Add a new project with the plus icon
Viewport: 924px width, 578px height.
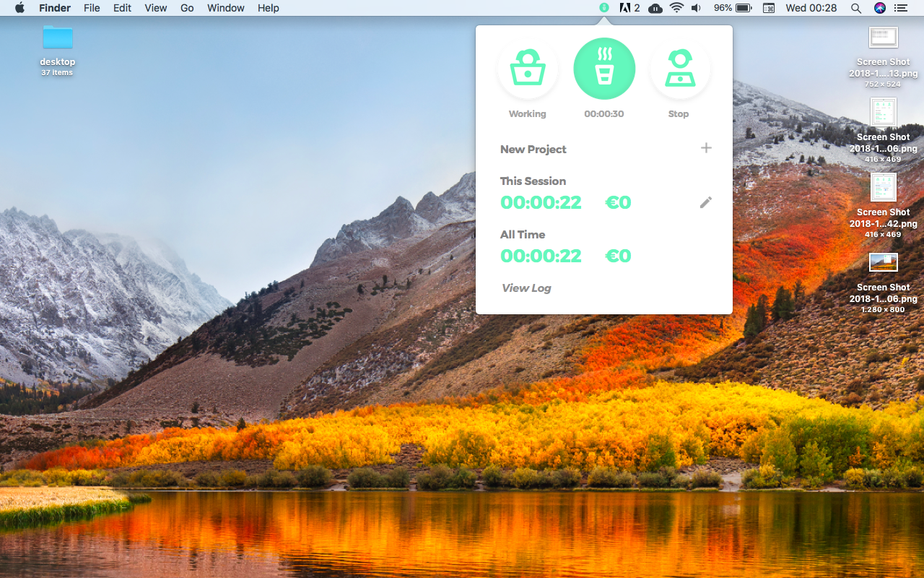[706, 148]
